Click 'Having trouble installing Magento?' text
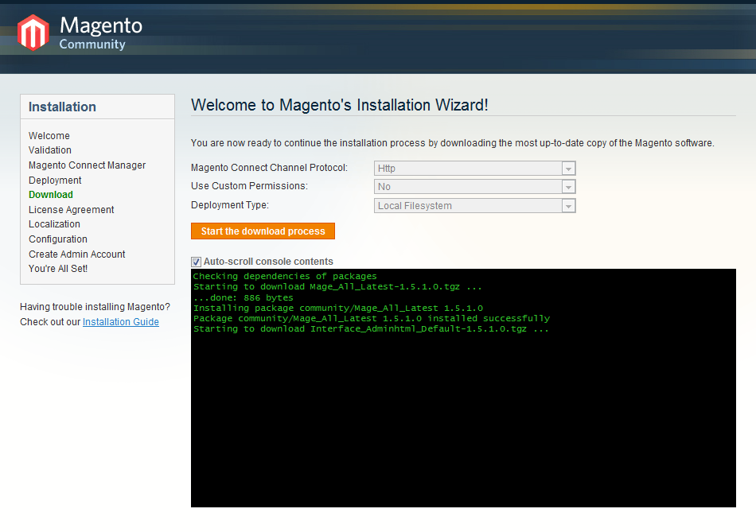The height and width of the screenshot is (532, 756). [x=95, y=307]
